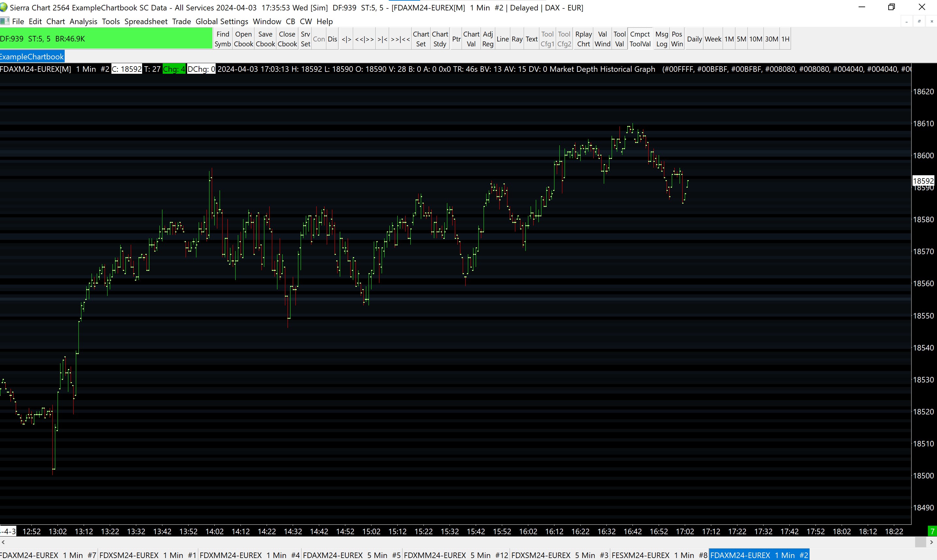Toggle the Tool Values window button
Image resolution: width=937 pixels, height=560 pixels.
619,39
